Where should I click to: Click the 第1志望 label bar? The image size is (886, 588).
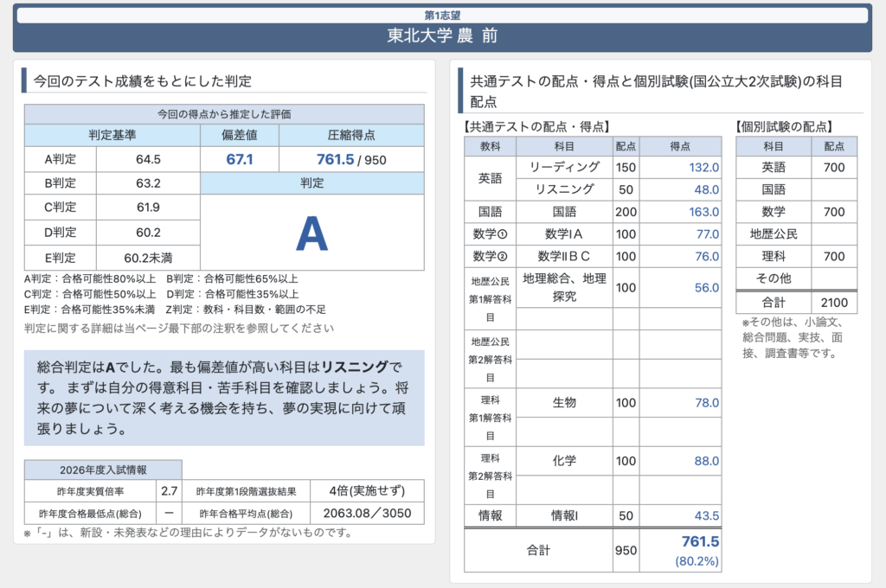coord(442,16)
